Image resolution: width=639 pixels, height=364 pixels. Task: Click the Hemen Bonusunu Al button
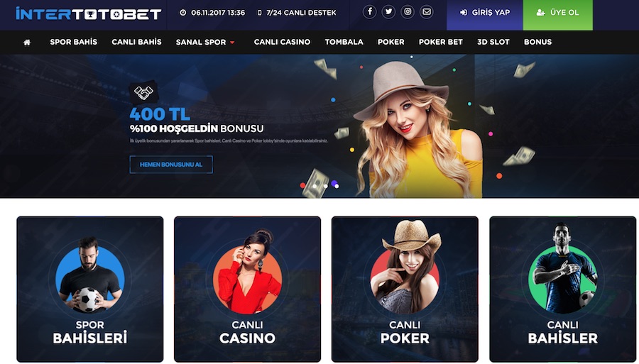click(x=171, y=165)
